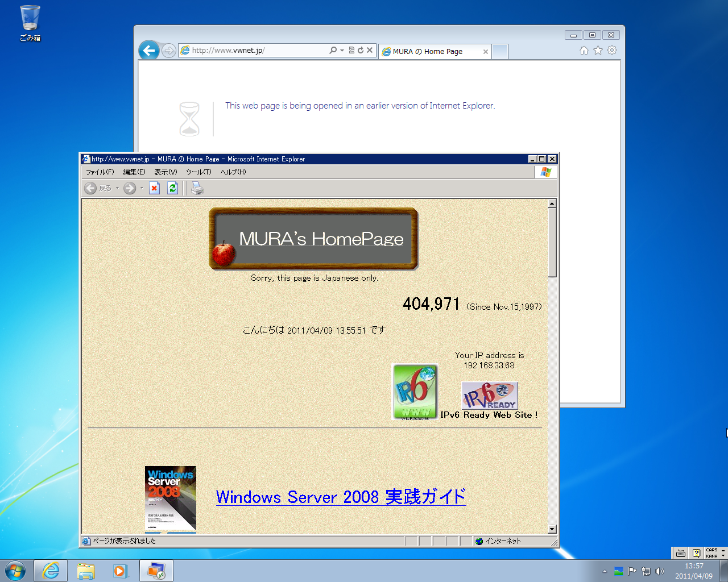728x582 pixels.
Task: Click the IP address text 192.168.33.68
Action: (x=489, y=365)
